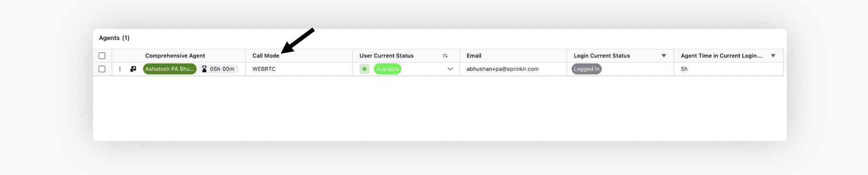Click the Agents (1) widget title
This screenshot has width=868, height=175.
click(114, 38)
